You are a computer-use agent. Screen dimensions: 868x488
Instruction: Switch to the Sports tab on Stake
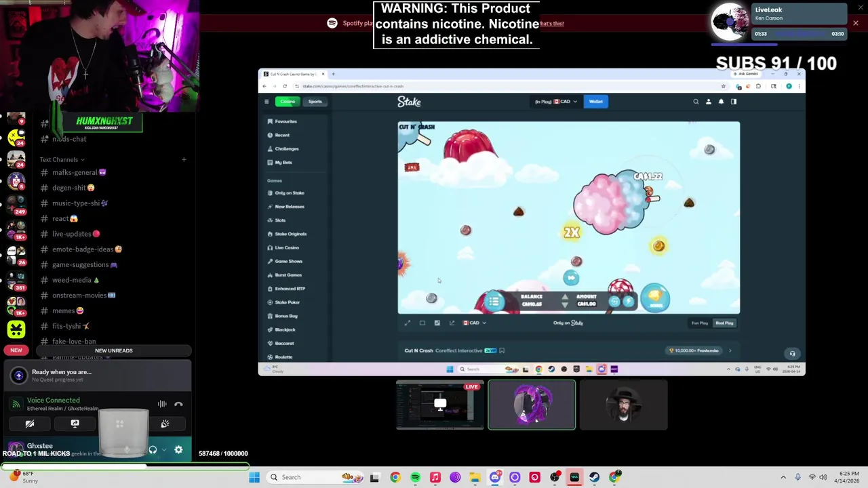pos(315,102)
